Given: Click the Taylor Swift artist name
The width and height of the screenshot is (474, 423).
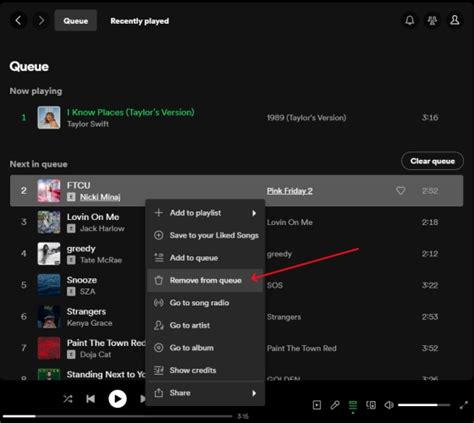Looking at the screenshot, I should 88,124.
